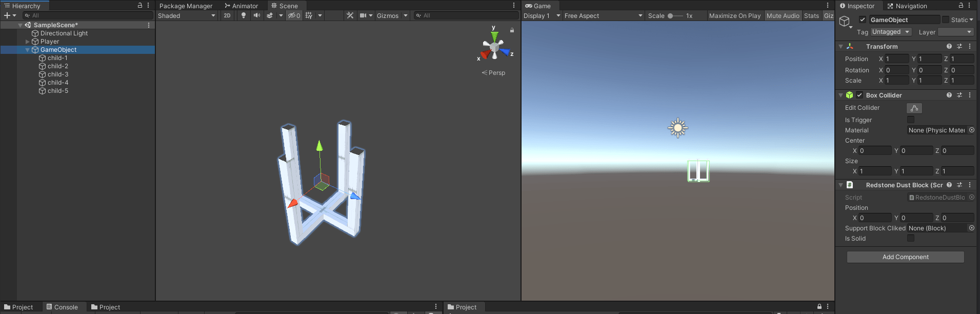The image size is (980, 314).
Task: Toggle scene effects (skybox, fog) icon
Action: [270, 15]
